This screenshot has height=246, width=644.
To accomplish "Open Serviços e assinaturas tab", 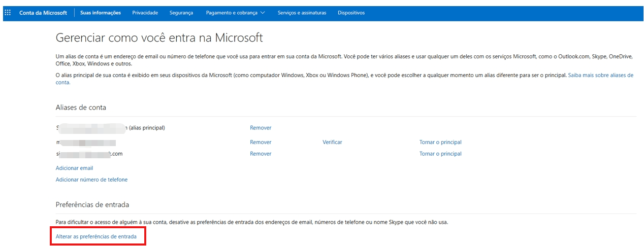I will coord(302,13).
